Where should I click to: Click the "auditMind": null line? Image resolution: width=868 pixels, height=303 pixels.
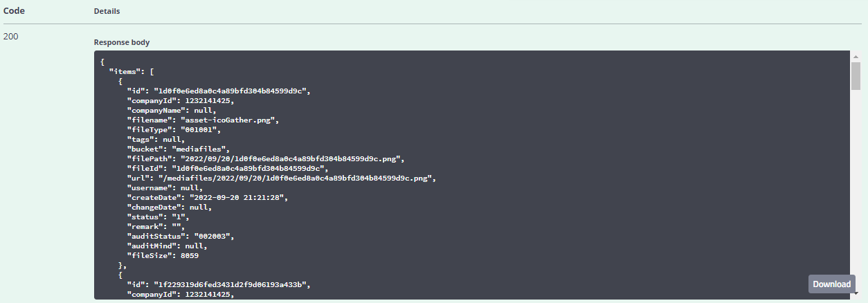tap(167, 246)
